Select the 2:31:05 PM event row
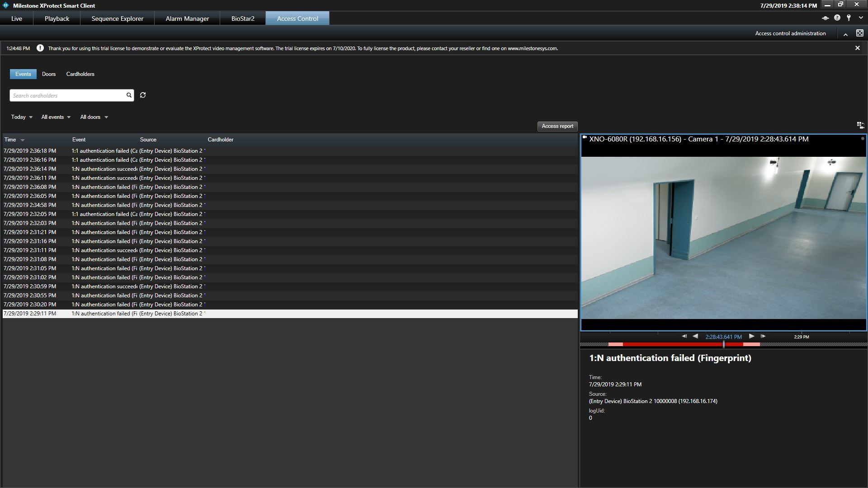 [290, 268]
